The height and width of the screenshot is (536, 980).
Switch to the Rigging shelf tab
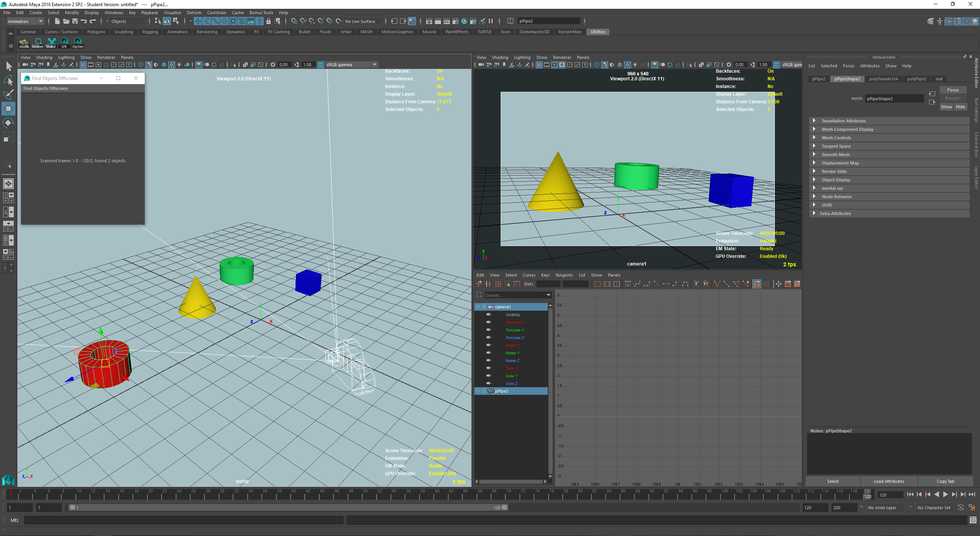150,32
